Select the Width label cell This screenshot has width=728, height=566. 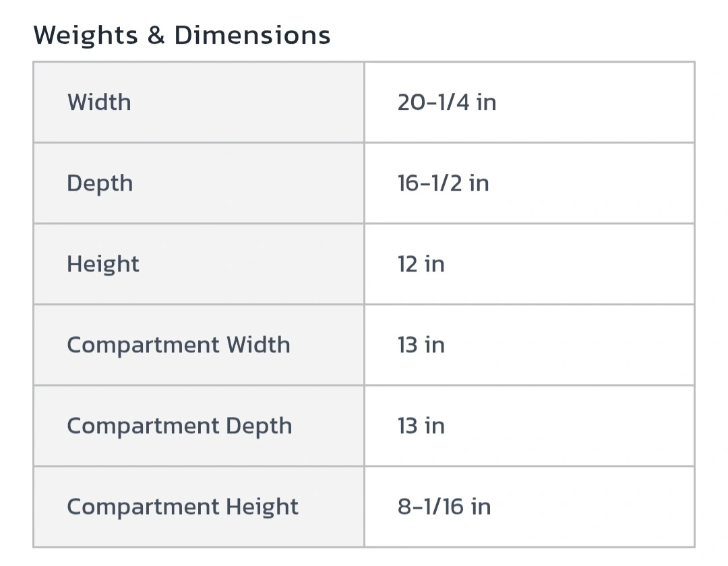tap(199, 102)
